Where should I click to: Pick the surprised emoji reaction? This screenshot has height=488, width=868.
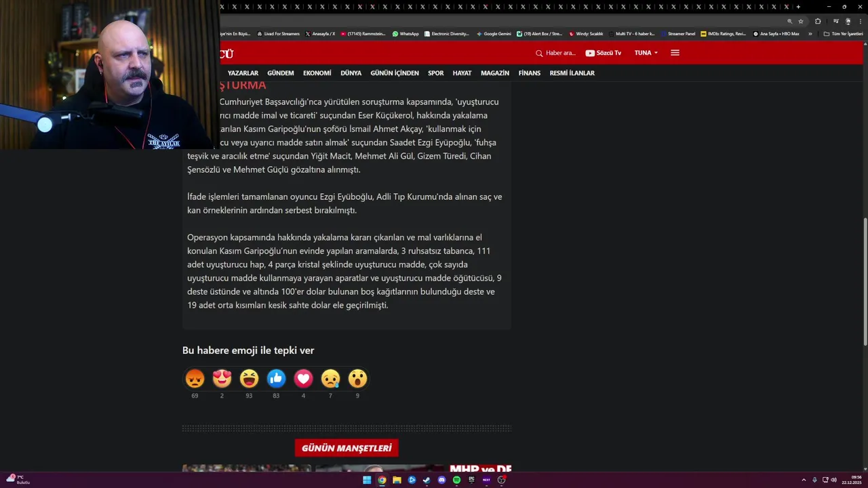(357, 378)
